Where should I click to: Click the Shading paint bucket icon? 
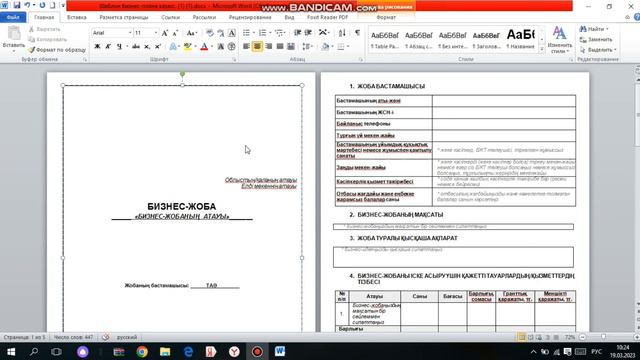pyautogui.click(x=325, y=47)
